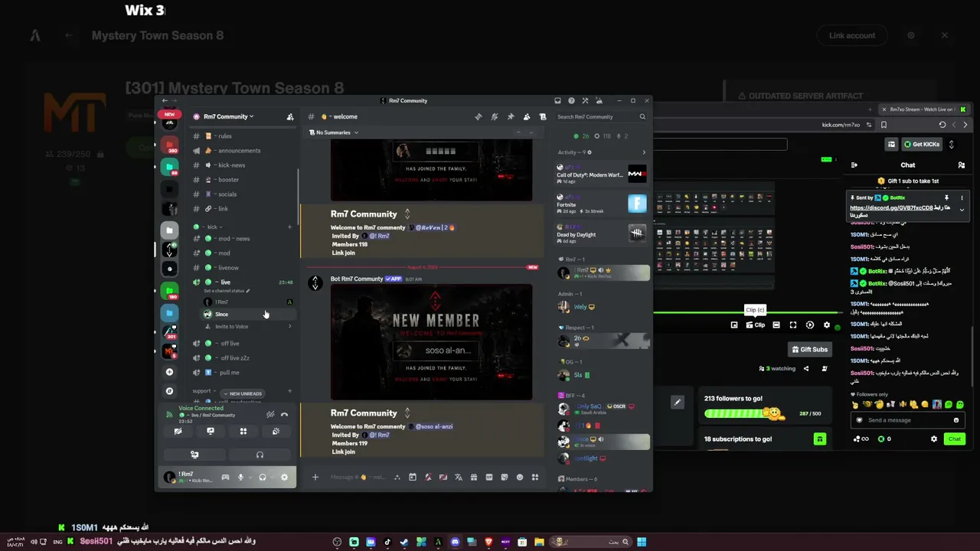
Task: Click the Add a Server plus icon
Action: coord(169,372)
